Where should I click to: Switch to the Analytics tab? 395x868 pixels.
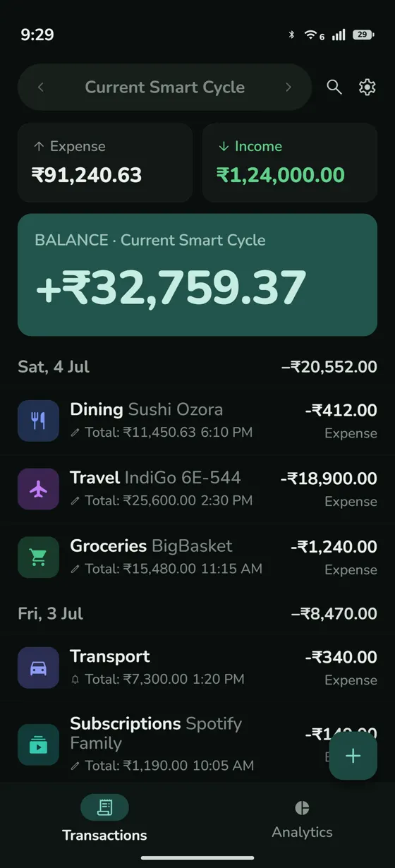point(302,821)
